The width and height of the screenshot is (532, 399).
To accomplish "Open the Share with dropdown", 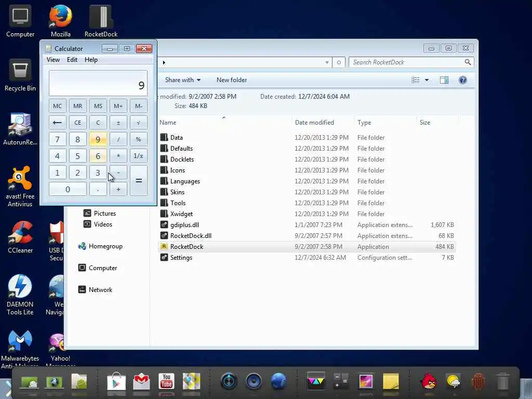I will (183, 80).
